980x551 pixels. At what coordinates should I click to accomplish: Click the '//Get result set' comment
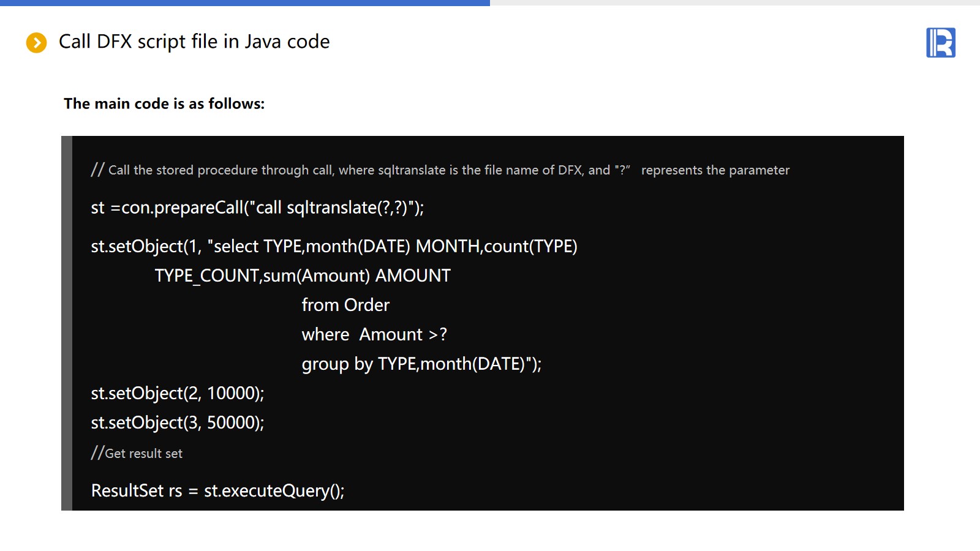137,454
